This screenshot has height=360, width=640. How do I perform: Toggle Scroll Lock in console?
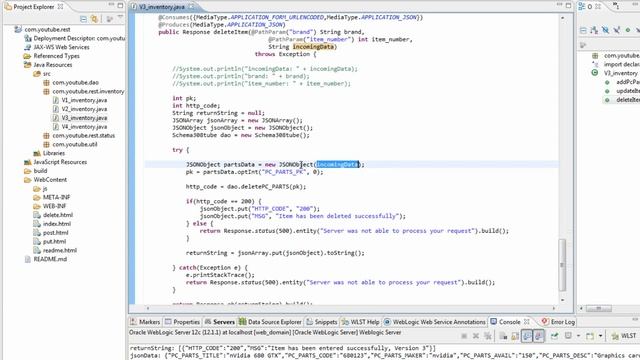click(x=515, y=336)
